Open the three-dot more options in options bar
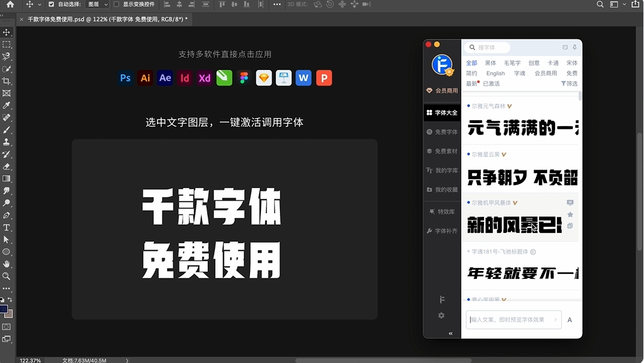The image size is (644, 363). coord(277,5)
